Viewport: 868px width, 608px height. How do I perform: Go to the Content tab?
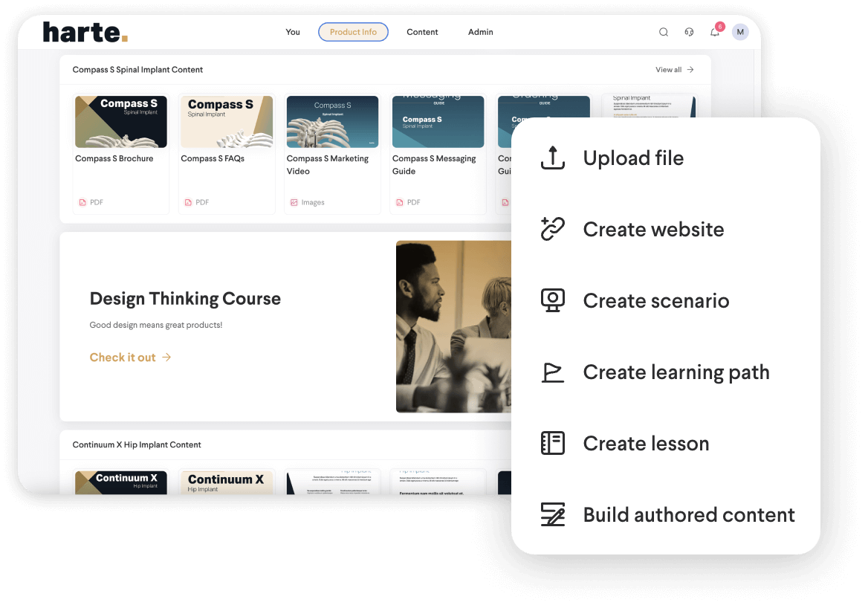422,32
